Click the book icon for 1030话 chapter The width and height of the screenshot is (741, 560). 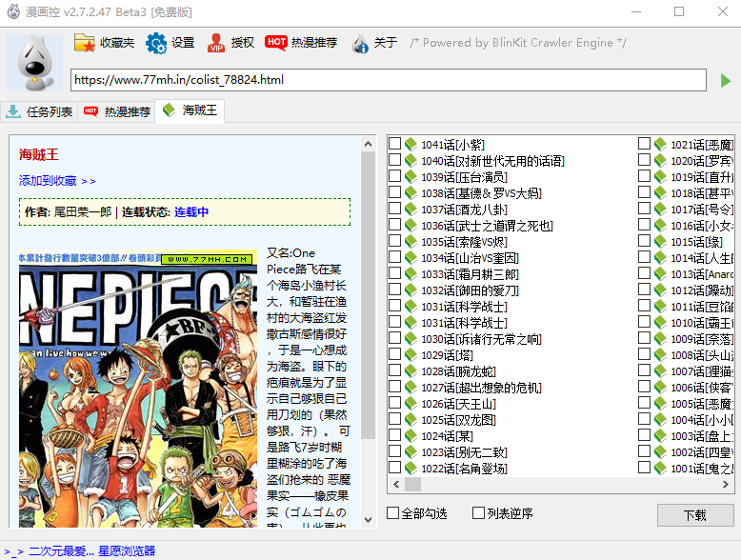click(x=411, y=338)
